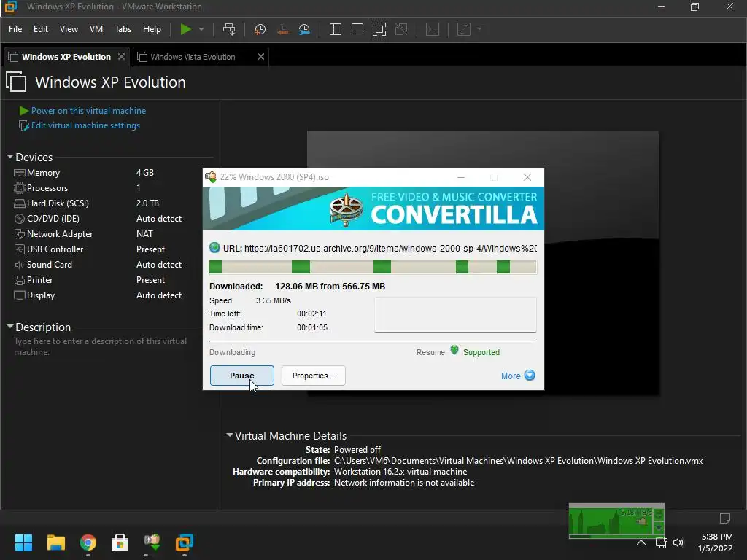Click the volume speaker tray icon
747x560 pixels.
point(678,542)
